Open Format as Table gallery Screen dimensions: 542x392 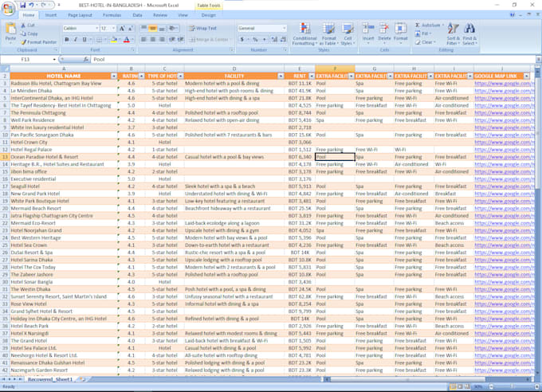click(328, 34)
